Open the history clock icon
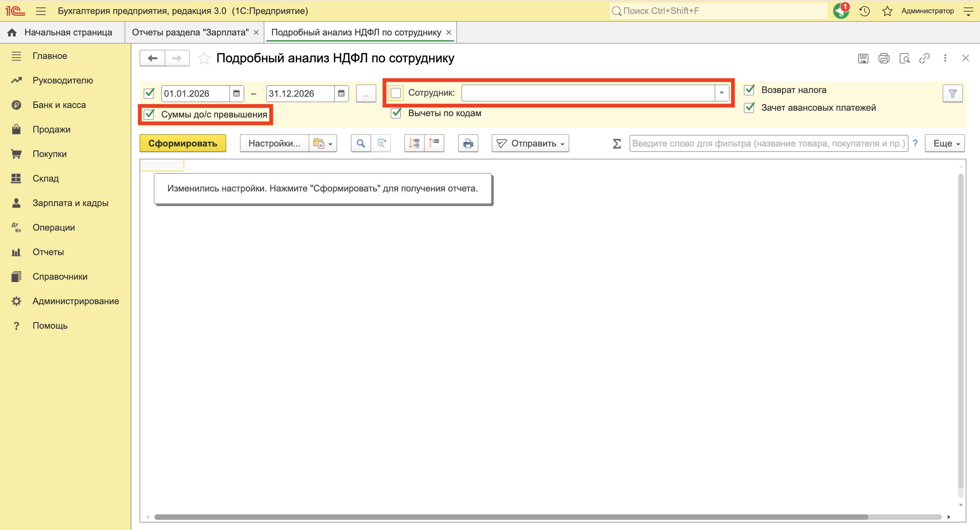 (x=864, y=11)
